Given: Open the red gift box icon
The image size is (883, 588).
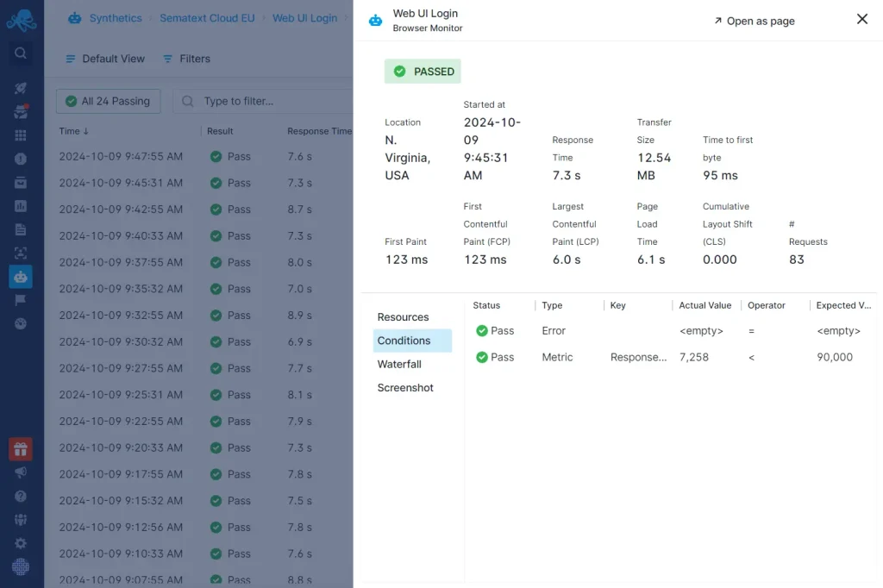Looking at the screenshot, I should 21,449.
